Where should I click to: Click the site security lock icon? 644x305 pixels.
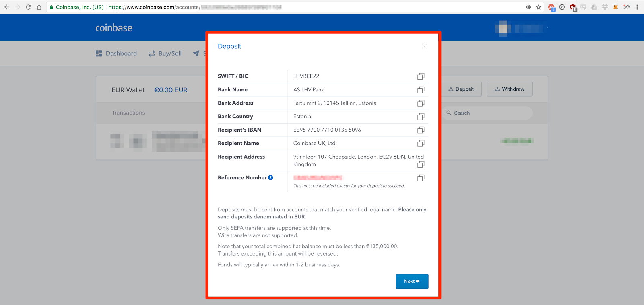51,7
